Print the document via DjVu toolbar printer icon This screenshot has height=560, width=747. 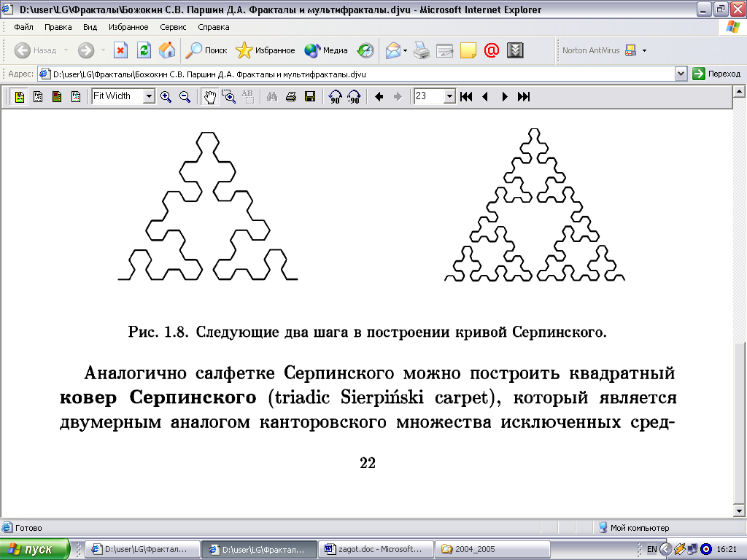(x=291, y=97)
